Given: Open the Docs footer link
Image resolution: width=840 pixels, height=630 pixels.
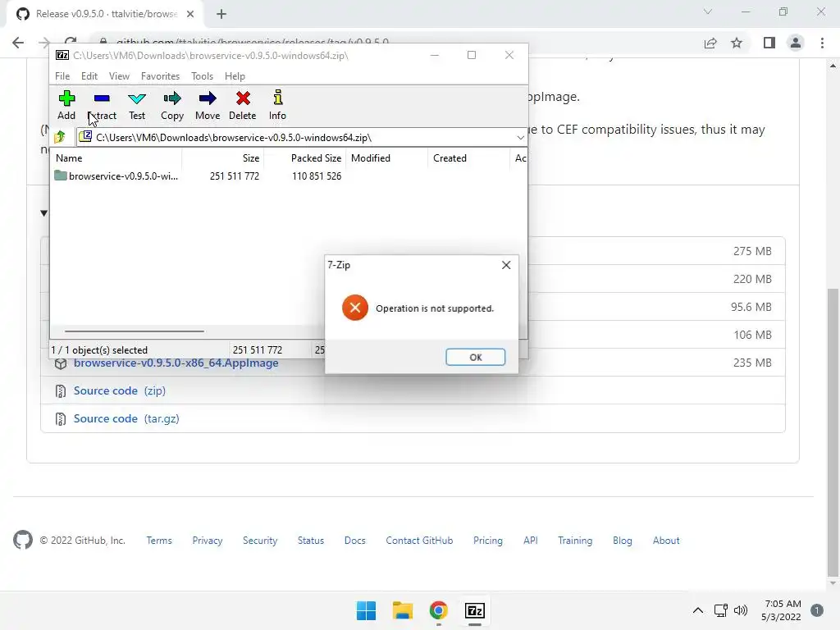Looking at the screenshot, I should click(354, 541).
